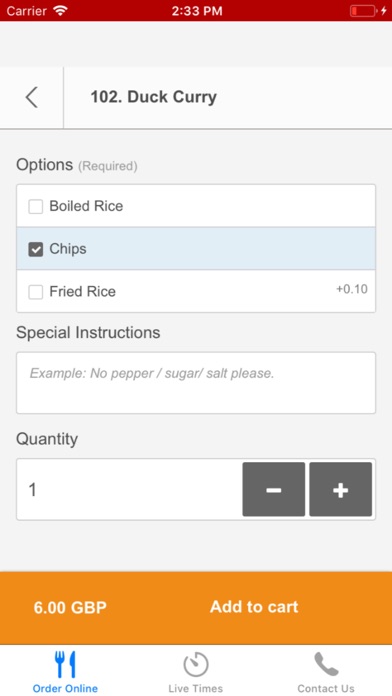
Task: Tap the battery indicator in status bar
Action: [x=363, y=11]
